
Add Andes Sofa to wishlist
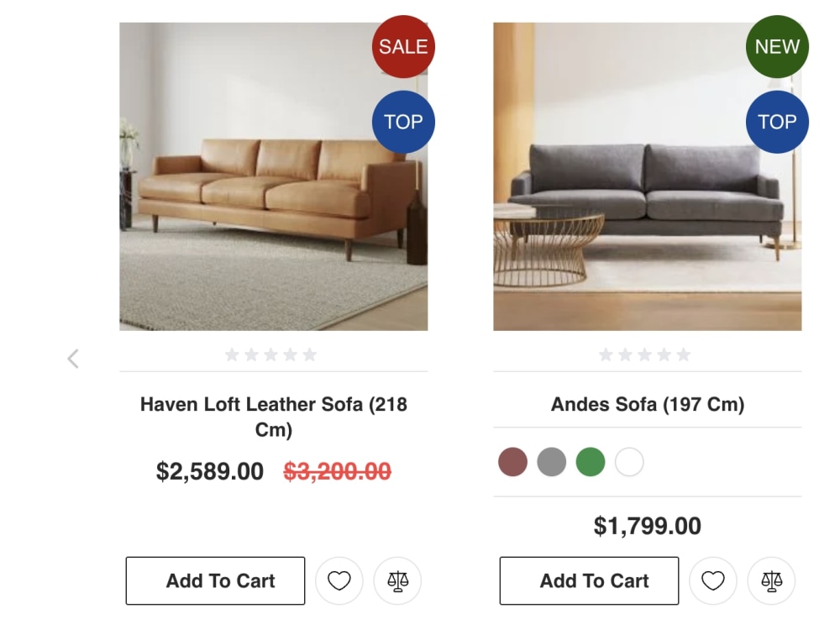click(x=712, y=580)
